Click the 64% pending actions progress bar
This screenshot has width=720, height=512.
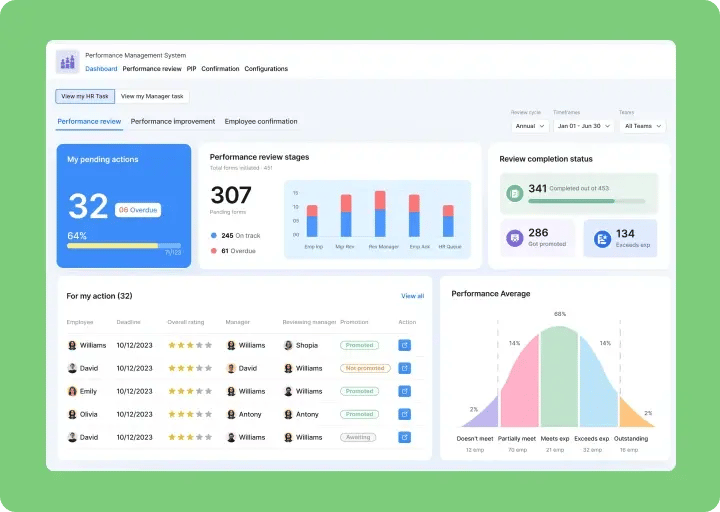pyautogui.click(x=124, y=246)
